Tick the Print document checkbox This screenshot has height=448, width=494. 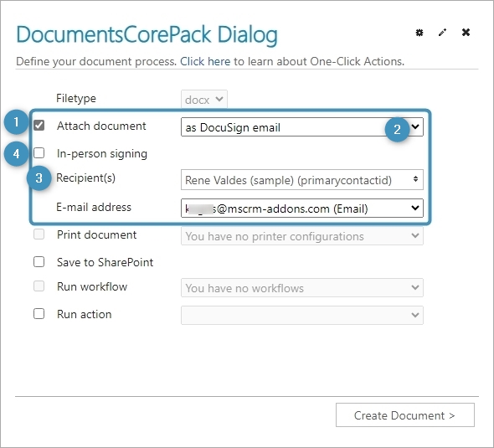click(39, 234)
